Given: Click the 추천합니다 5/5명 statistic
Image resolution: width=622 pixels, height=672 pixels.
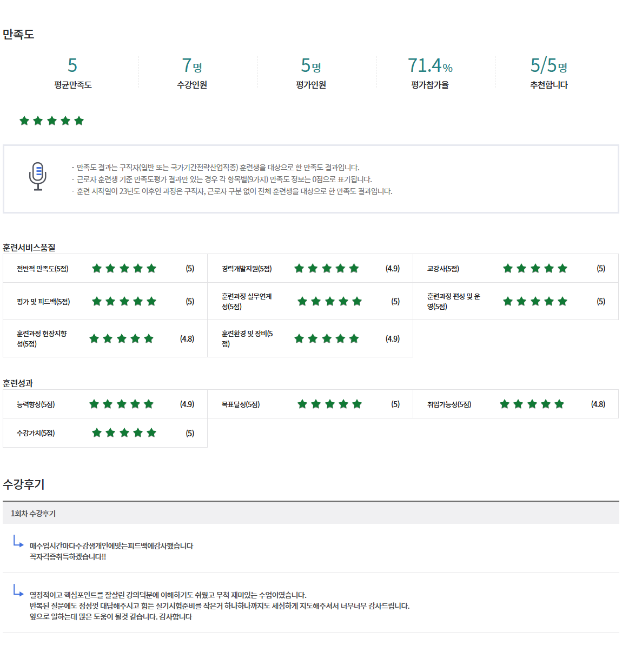Looking at the screenshot, I should tap(548, 71).
